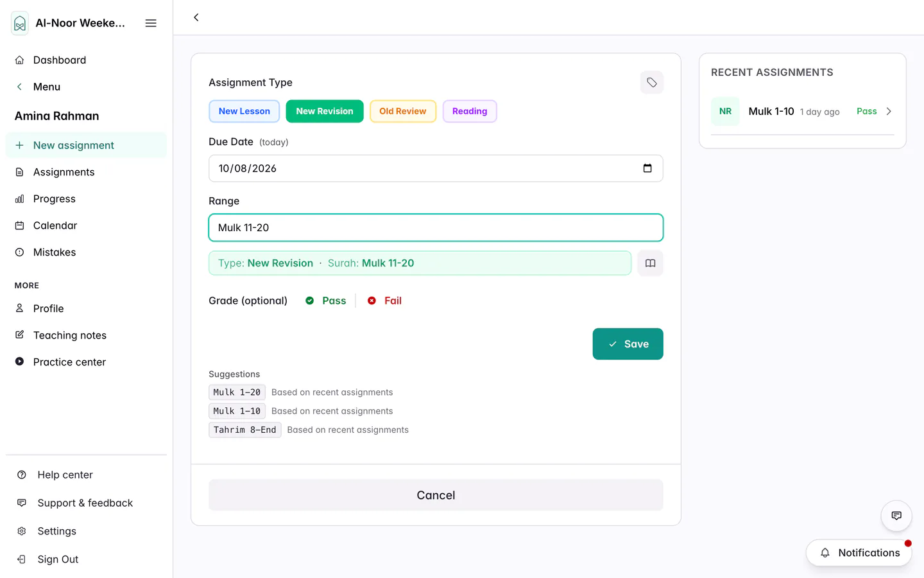Mark grade as Pass
This screenshot has height=578, width=924.
click(326, 301)
